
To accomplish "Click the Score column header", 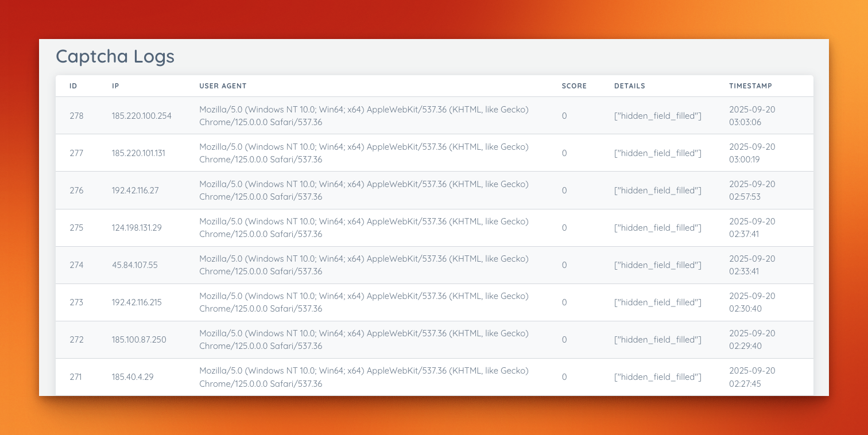I will point(574,86).
